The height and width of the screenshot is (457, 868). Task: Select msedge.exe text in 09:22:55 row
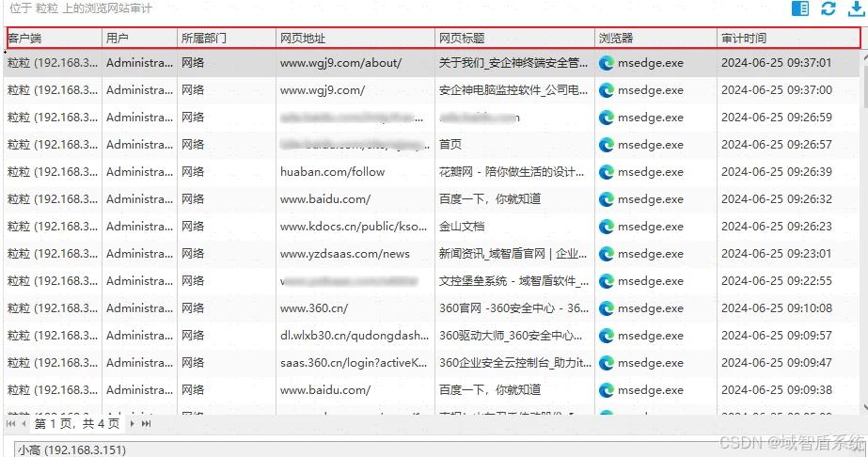point(651,281)
